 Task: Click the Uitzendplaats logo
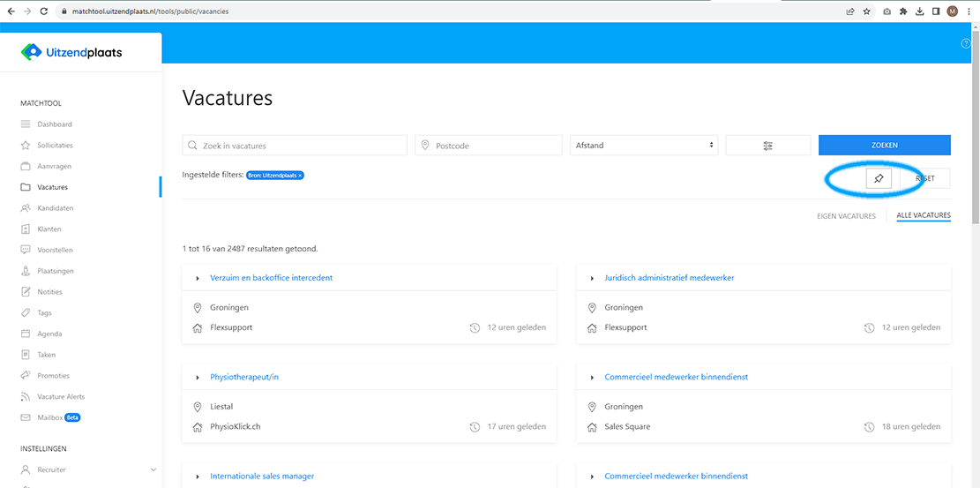pos(72,52)
